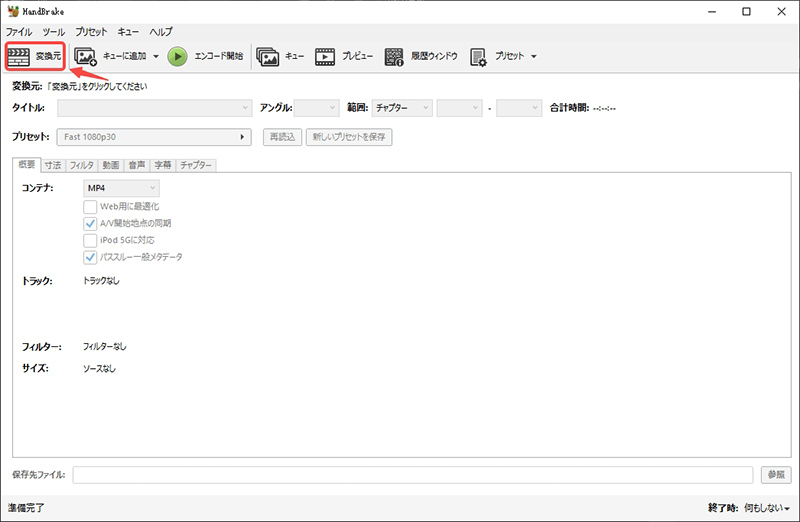Click the 参照 browse button
This screenshot has width=800, height=522.
click(x=776, y=475)
